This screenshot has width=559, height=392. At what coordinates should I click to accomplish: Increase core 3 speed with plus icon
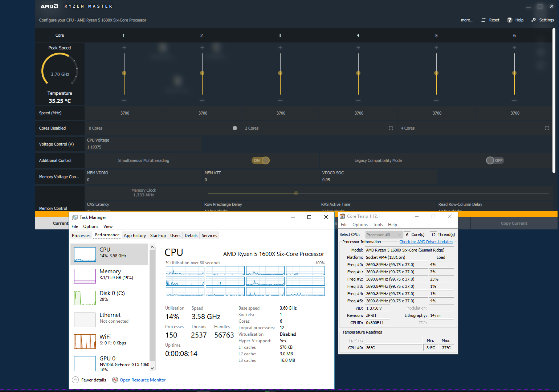[280, 48]
